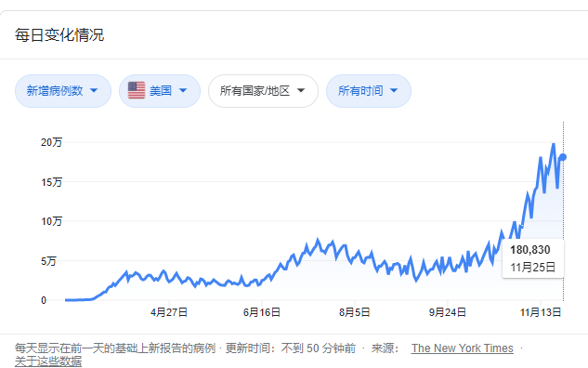
Task: Select the highlighted data point on chart
Action: tap(563, 157)
